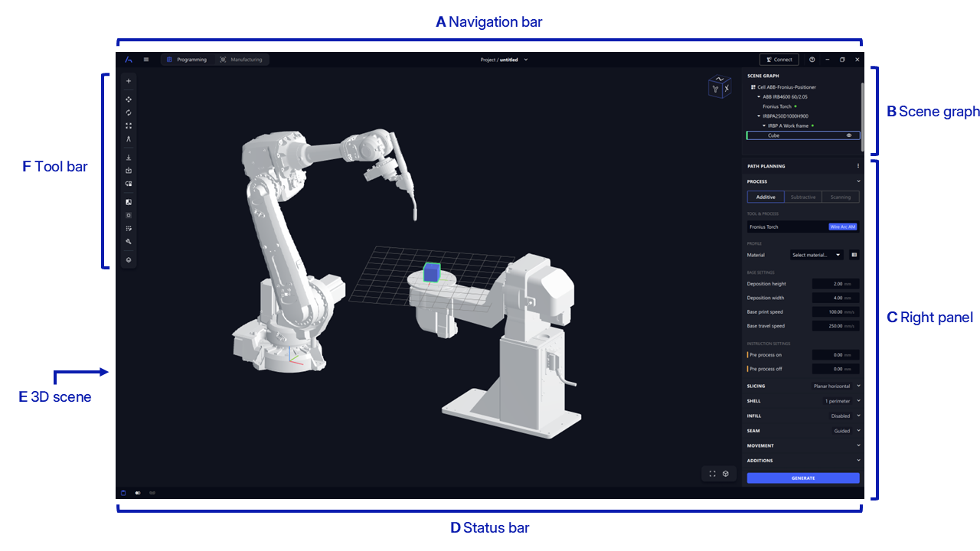Click the view orientation cube in the 3D scene

coord(720,87)
